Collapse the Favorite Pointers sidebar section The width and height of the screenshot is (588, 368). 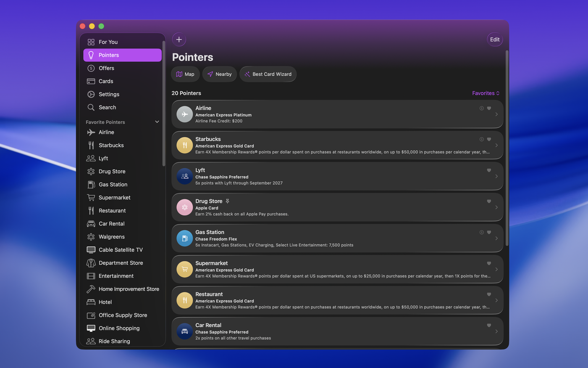coord(157,122)
